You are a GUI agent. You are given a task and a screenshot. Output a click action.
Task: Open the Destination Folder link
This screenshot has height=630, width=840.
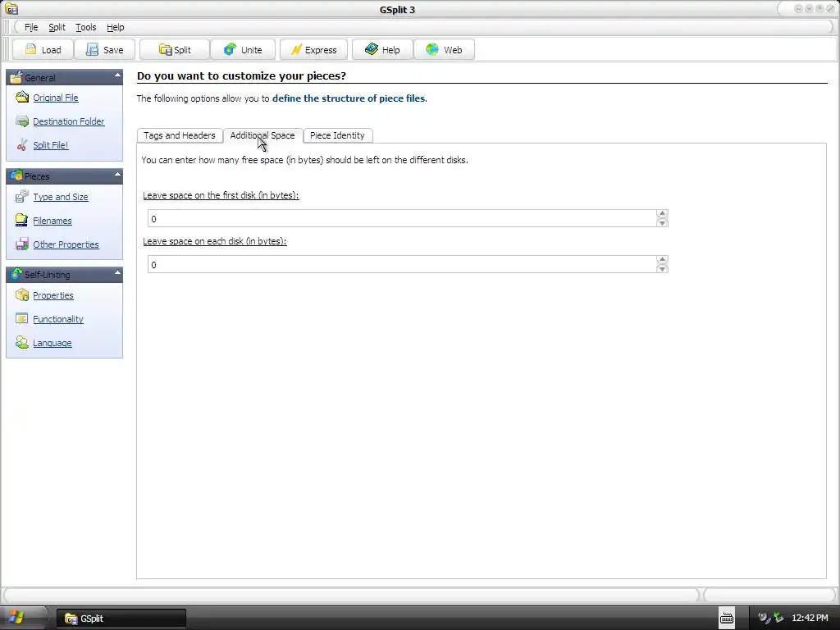point(69,121)
